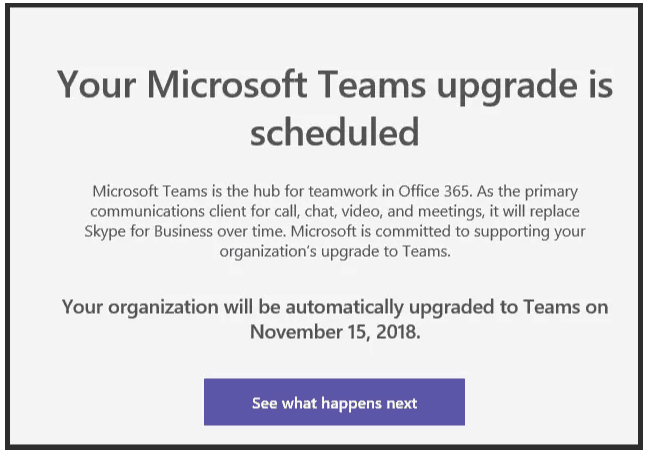This screenshot has height=459, width=648.
Task: Click the See what happens next button
Action: (334, 403)
